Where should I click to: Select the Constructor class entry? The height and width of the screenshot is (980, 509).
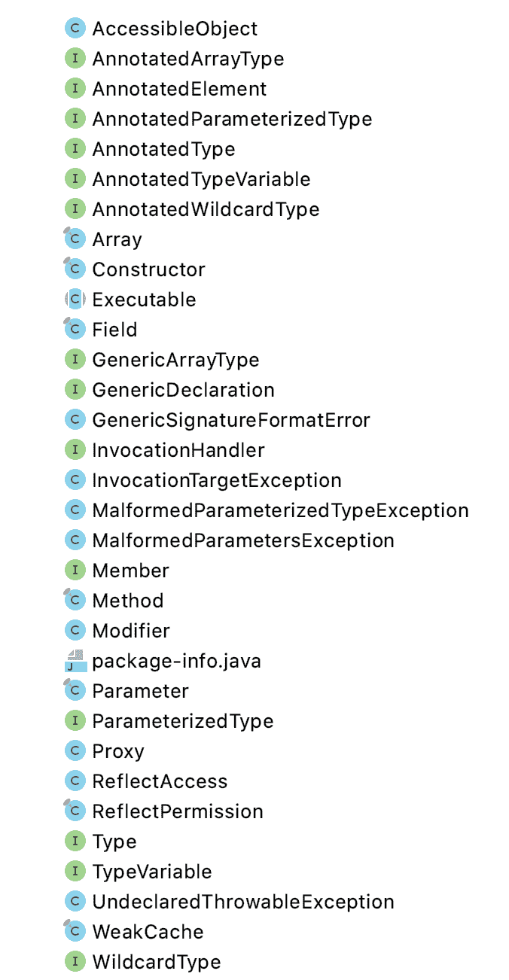(148, 269)
